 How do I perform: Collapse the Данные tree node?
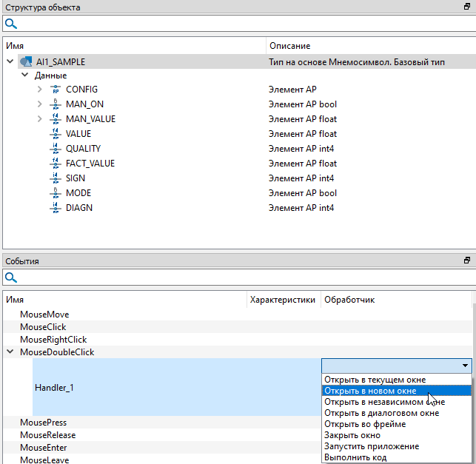point(24,75)
